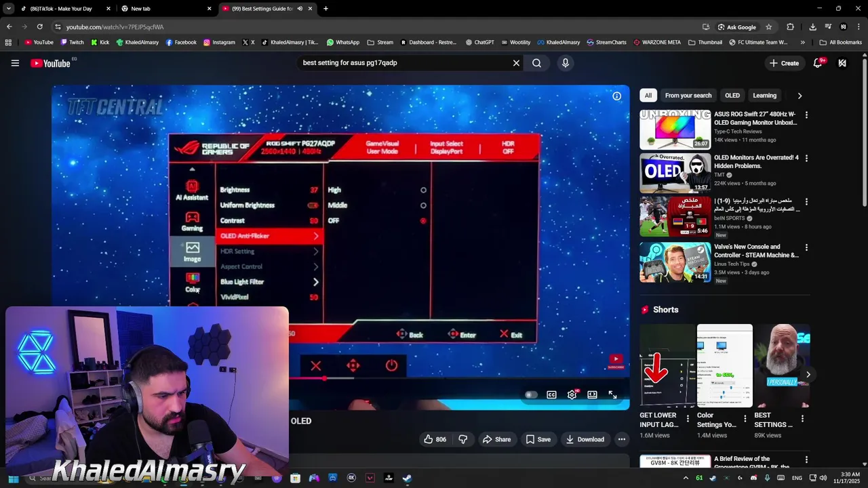Select the All filter chip
The image size is (868, 488).
(x=648, y=96)
